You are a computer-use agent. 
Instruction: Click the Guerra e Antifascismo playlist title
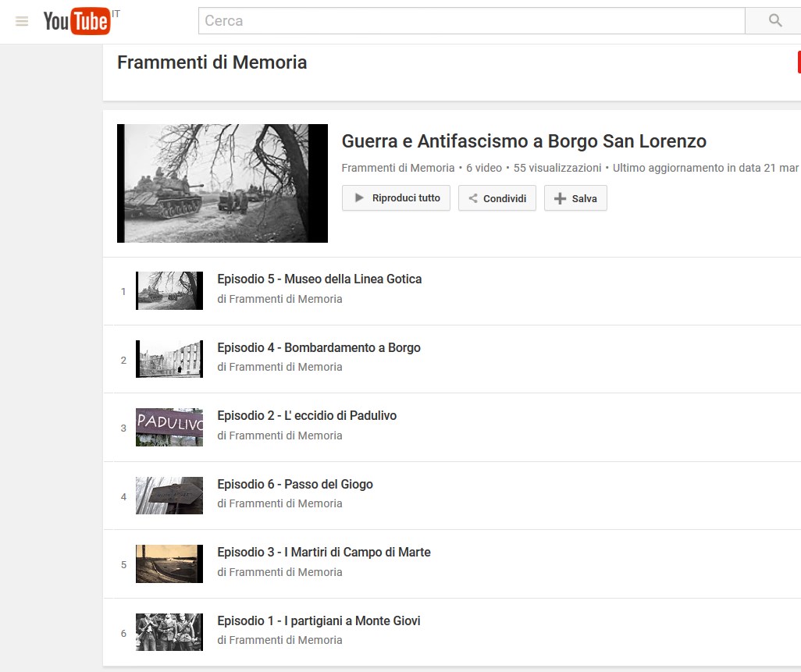[524, 141]
